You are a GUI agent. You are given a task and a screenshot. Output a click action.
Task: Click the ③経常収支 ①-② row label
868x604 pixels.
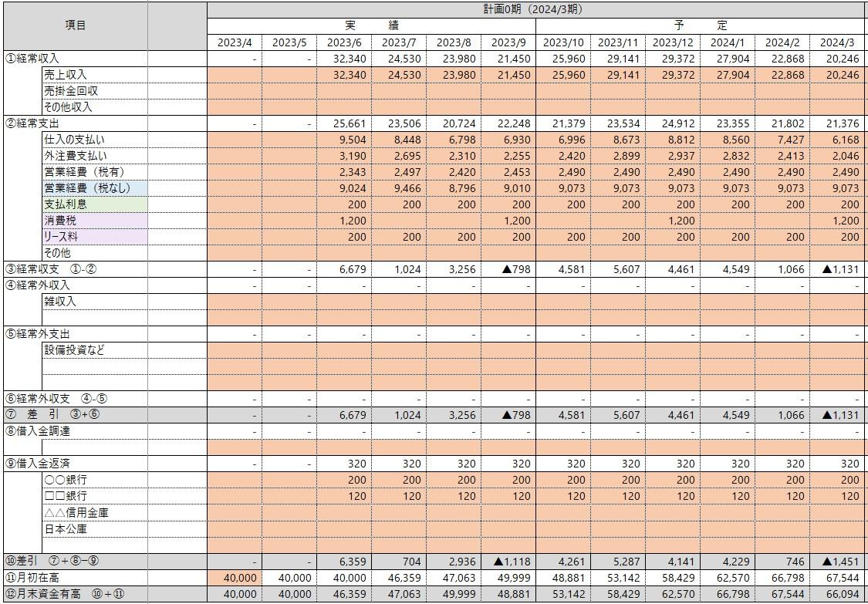[x=76, y=269]
